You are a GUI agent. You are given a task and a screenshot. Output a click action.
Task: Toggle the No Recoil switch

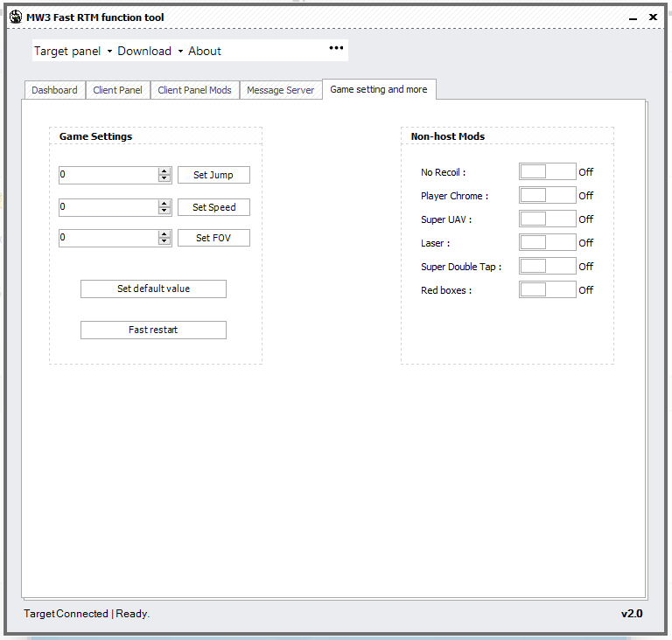tap(547, 171)
